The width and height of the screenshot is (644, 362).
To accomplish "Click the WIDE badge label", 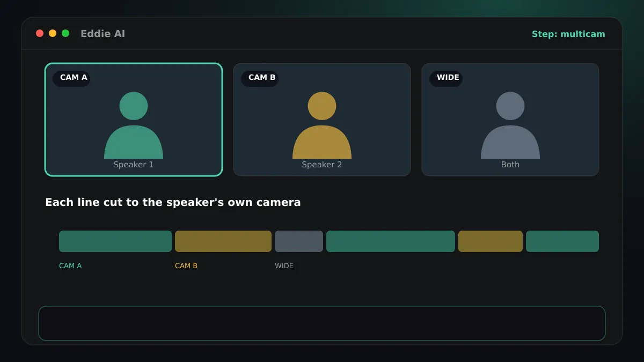I will (446, 78).
